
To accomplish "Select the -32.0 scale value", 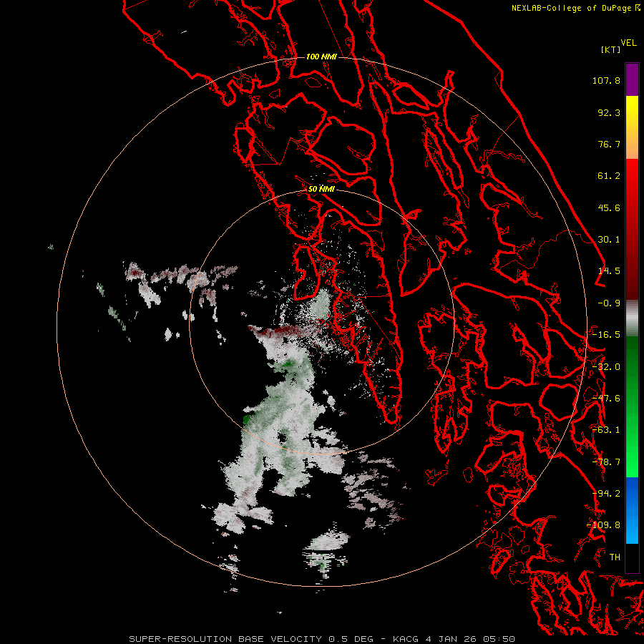I will 606,367.
